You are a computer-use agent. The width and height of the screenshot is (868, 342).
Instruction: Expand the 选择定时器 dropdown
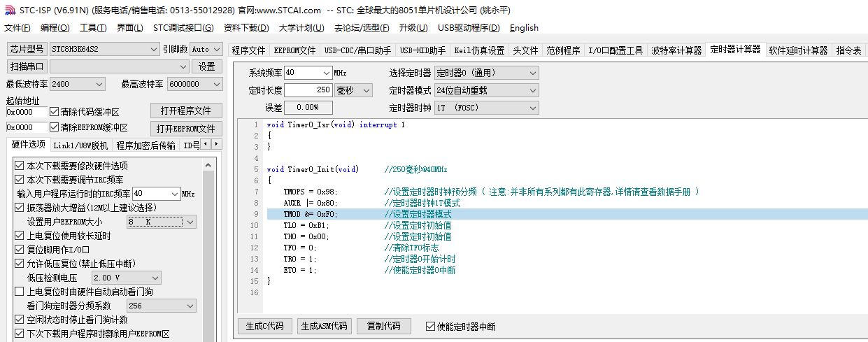tap(534, 73)
